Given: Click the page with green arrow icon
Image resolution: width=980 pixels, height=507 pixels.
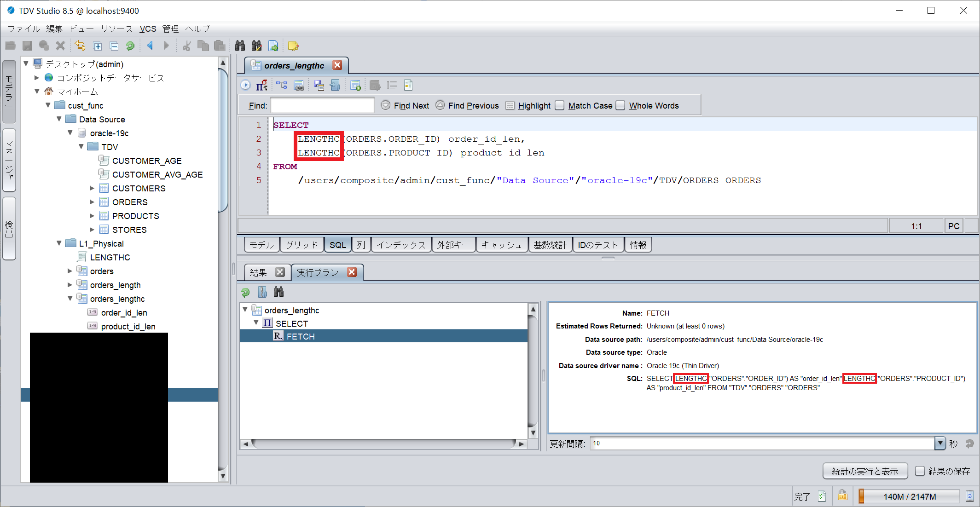Looking at the screenshot, I should [273, 46].
